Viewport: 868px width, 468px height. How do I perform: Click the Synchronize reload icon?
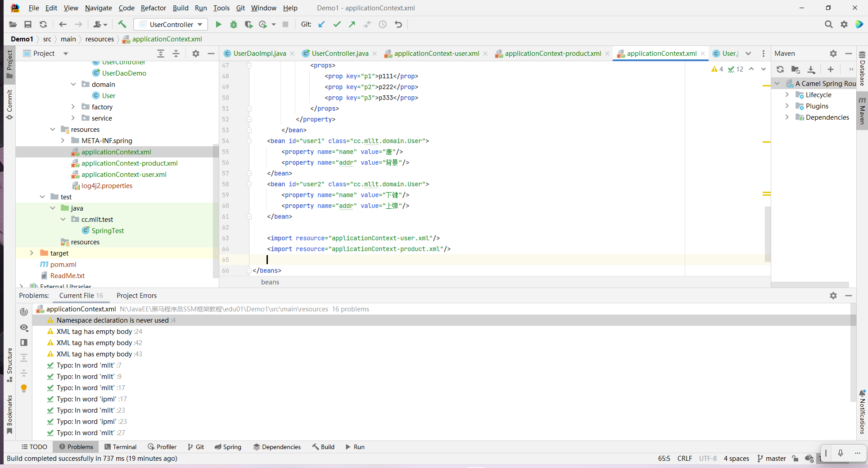43,24
